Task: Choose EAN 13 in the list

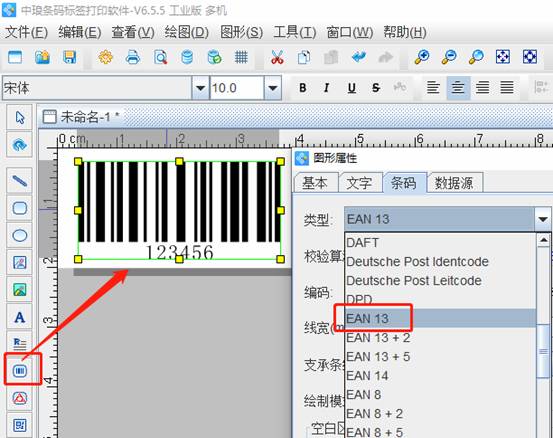Action: pyautogui.click(x=440, y=318)
